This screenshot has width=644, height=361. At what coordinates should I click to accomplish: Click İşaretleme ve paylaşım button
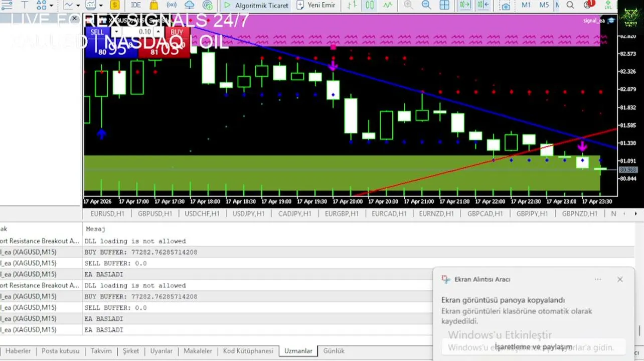point(533,347)
